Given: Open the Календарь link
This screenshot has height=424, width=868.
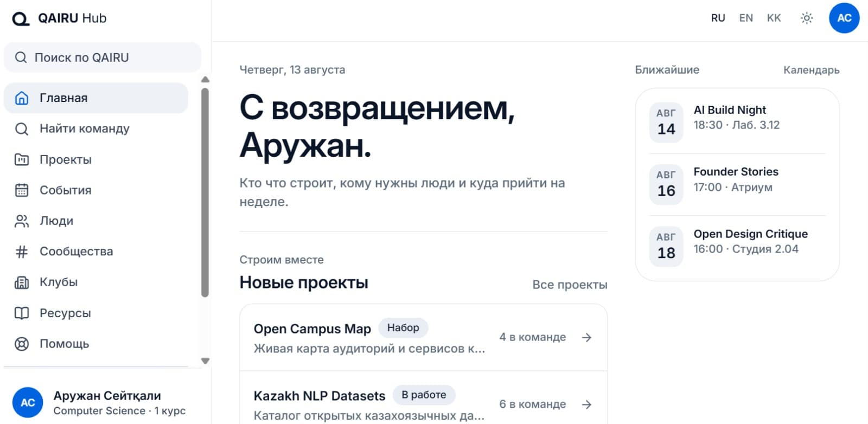Looking at the screenshot, I should point(811,70).
